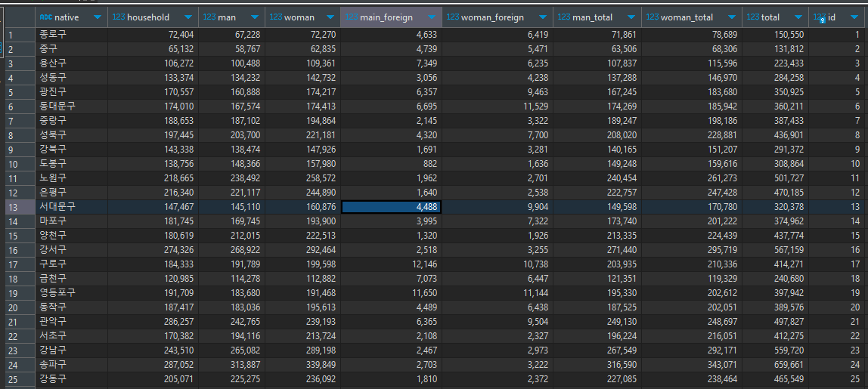
Task: Select row number 17 header
Action: click(20, 264)
